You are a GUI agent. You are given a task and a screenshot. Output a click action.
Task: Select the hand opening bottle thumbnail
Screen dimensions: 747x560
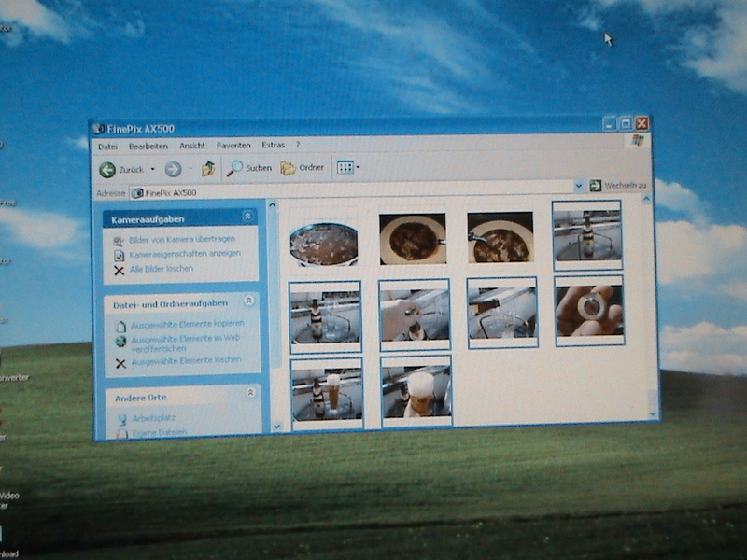415,315
